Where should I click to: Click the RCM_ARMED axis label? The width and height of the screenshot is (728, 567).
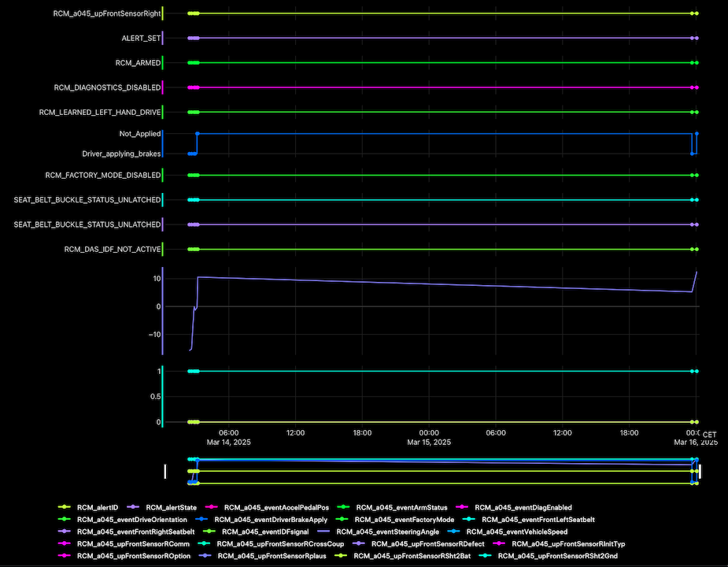pyautogui.click(x=139, y=62)
